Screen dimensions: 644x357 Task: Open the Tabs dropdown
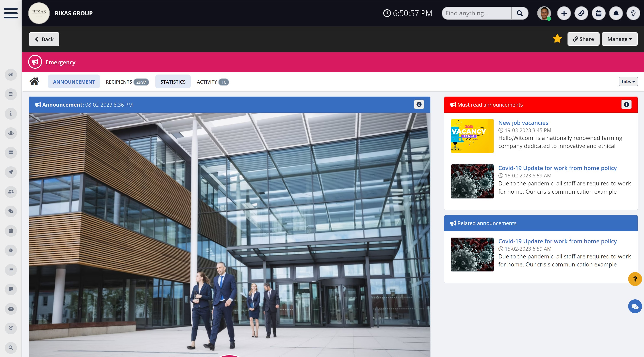(628, 81)
